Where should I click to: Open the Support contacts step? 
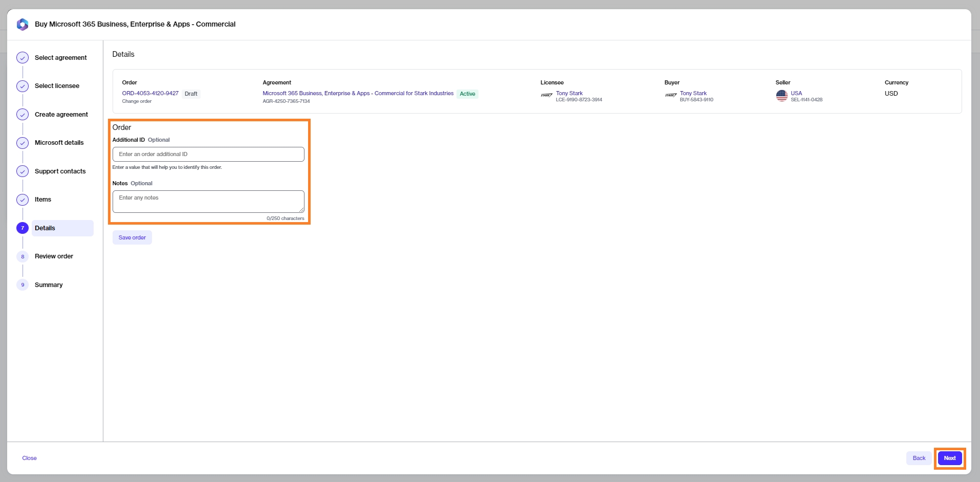coord(60,171)
